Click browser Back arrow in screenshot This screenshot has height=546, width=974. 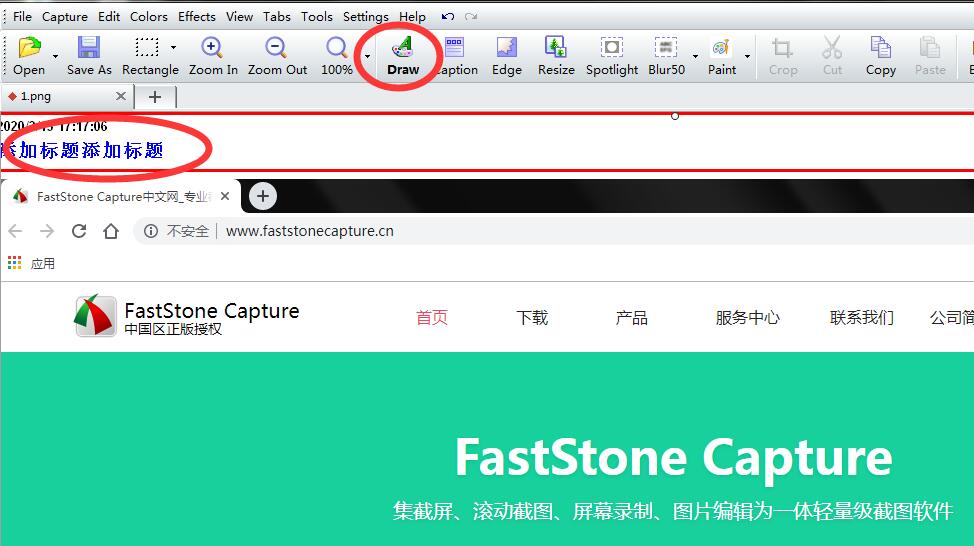tap(15, 231)
